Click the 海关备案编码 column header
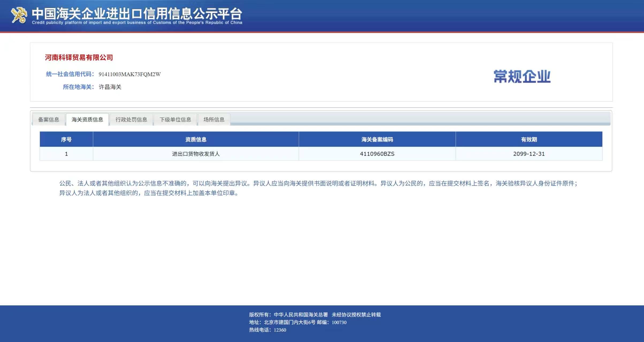 [377, 139]
